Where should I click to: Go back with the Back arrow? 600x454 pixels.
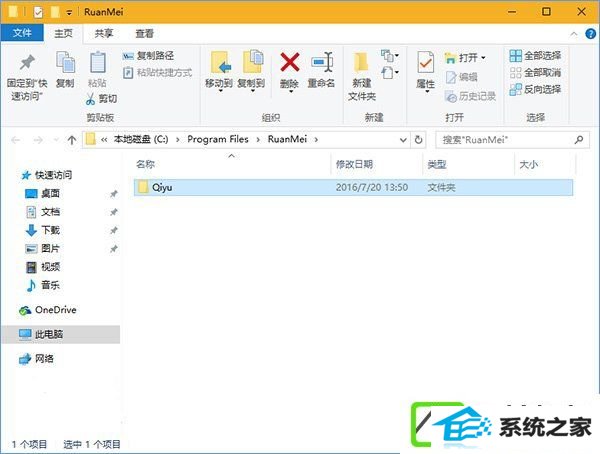point(15,140)
